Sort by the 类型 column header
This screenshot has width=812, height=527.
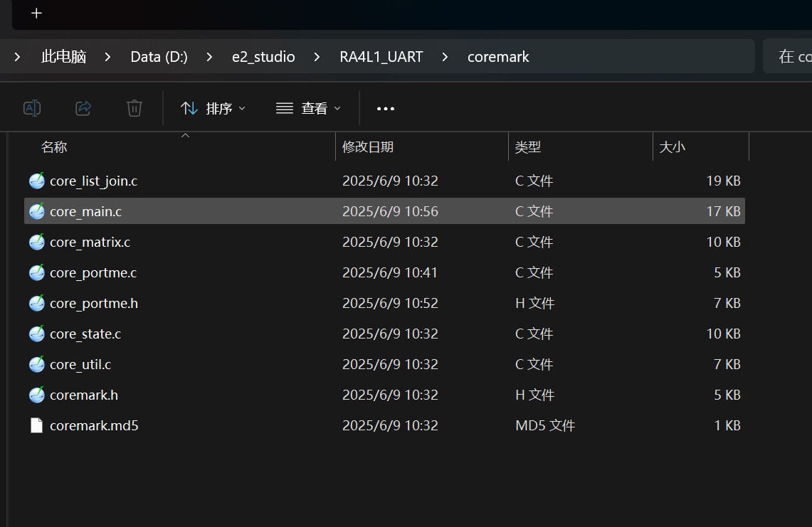point(528,147)
